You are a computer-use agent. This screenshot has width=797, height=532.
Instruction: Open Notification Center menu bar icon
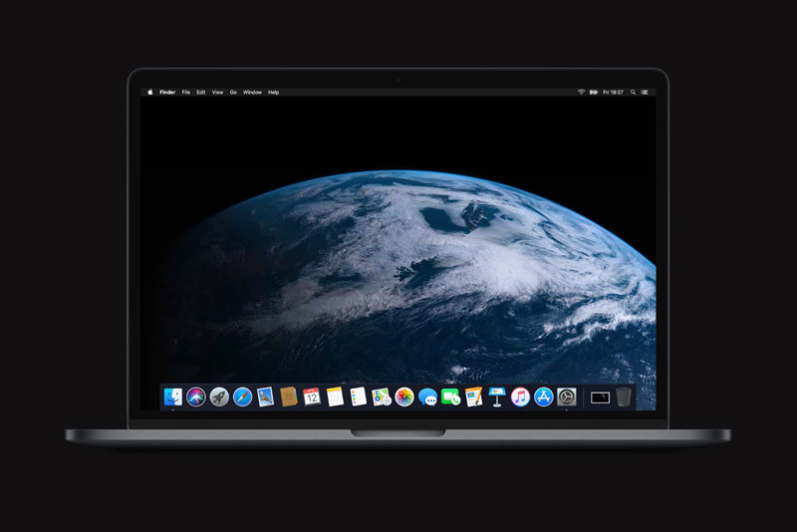click(x=645, y=92)
